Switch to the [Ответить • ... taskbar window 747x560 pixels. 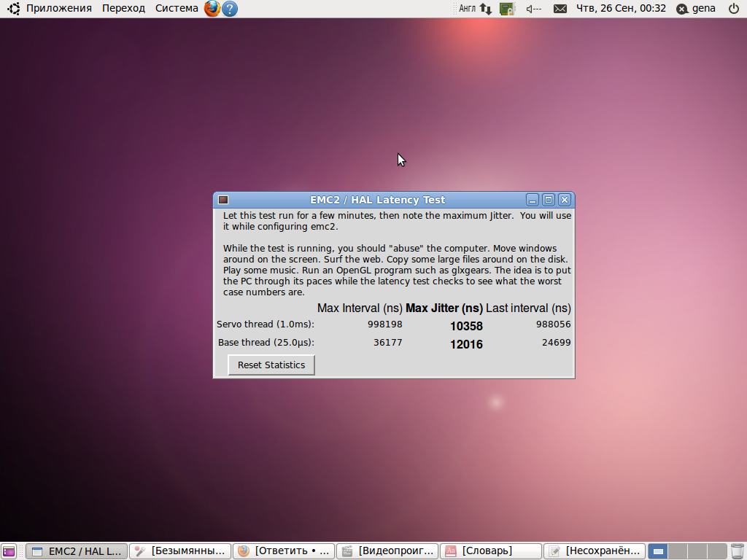pos(284,551)
